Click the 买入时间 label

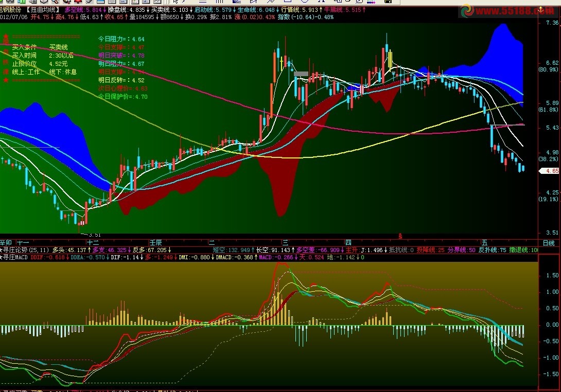click(24, 56)
